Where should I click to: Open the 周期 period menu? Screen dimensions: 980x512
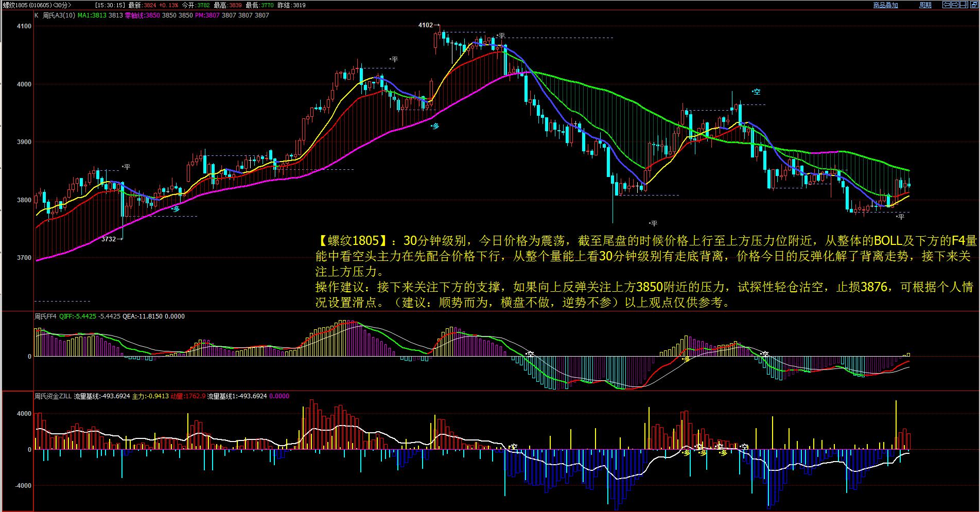coord(925,5)
